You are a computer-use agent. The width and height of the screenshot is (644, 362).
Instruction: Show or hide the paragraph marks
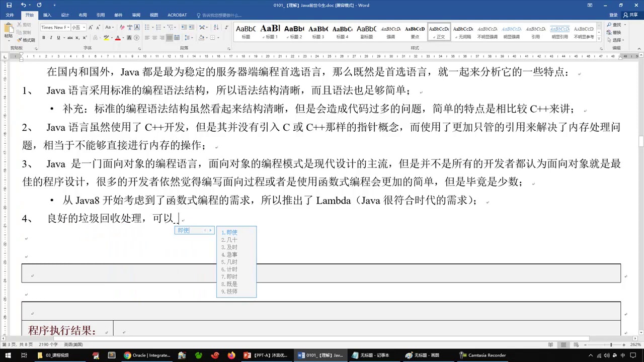pos(226,27)
